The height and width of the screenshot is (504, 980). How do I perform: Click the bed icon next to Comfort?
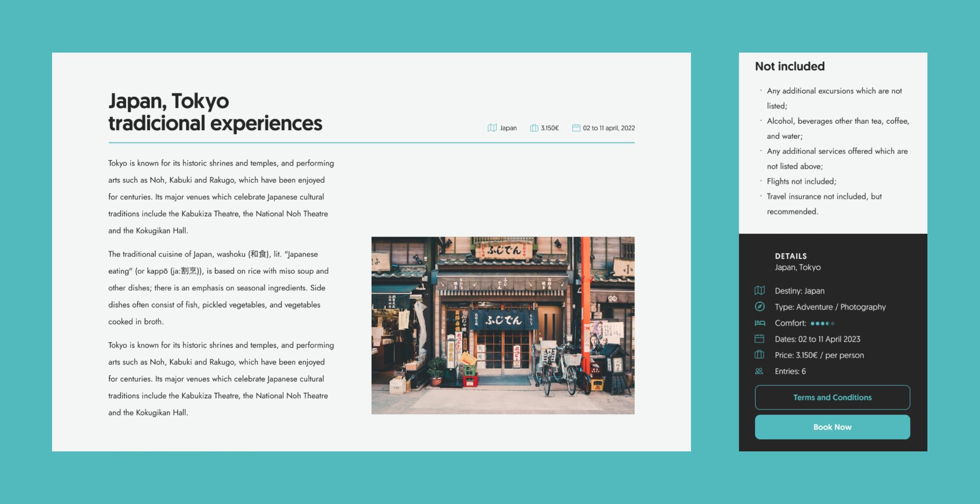coord(759,323)
